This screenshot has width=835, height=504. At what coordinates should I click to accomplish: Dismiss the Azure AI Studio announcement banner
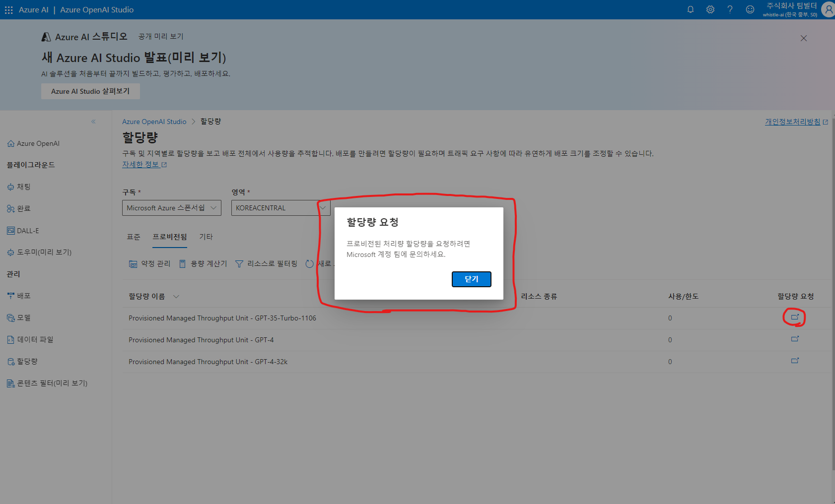coord(804,38)
